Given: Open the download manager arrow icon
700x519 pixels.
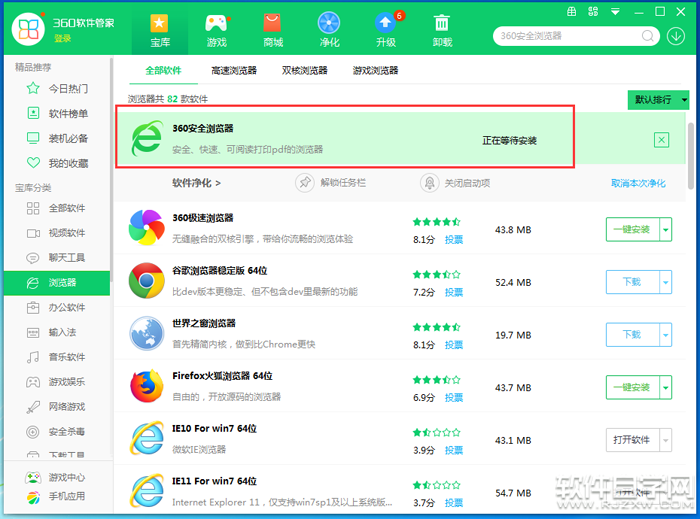Looking at the screenshot, I should point(676,36).
